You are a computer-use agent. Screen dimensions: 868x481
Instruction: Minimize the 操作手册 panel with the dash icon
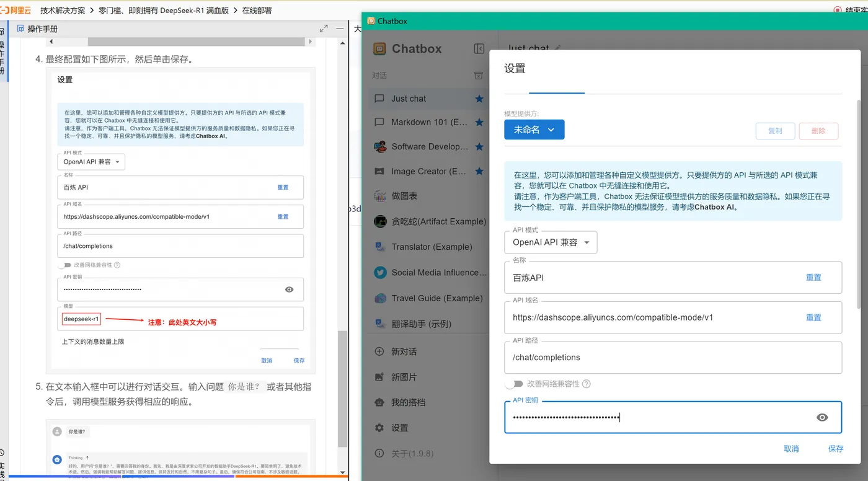339,29
